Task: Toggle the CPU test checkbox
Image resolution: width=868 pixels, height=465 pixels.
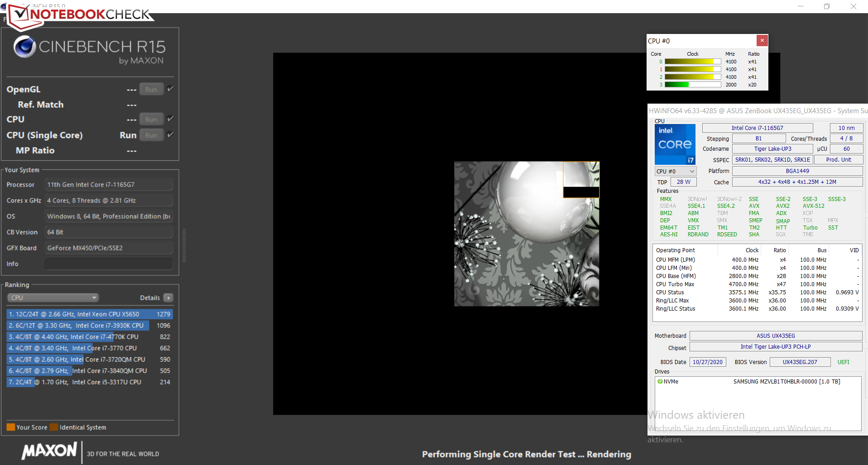Action: [x=170, y=119]
